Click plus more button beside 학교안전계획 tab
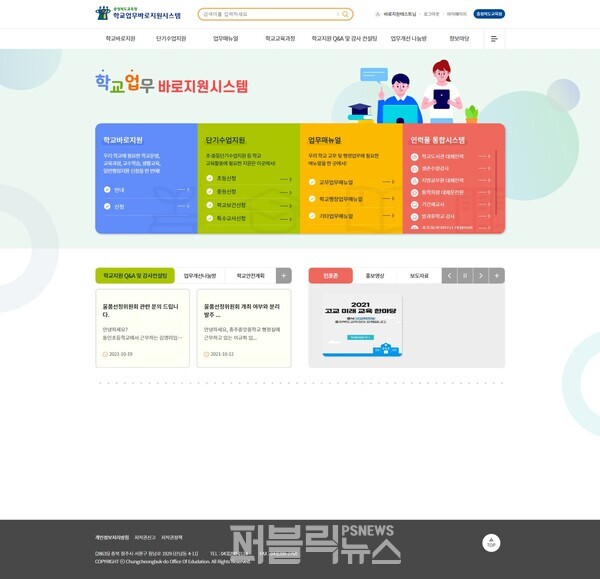Viewport: 600px width, 579px height. [x=284, y=276]
